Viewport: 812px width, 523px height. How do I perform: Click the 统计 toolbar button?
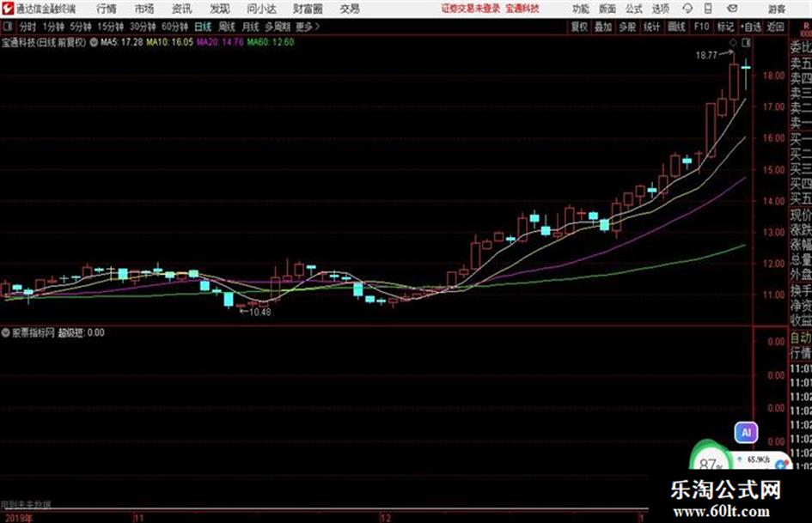652,27
